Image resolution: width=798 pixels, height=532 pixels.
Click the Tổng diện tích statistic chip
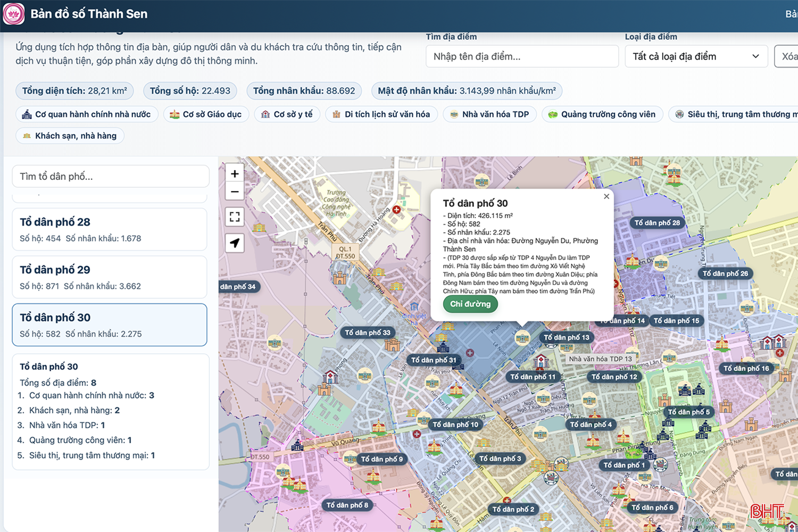74,91
